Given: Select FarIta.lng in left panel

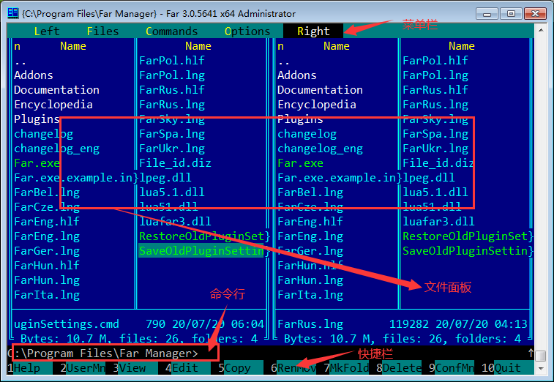Looking at the screenshot, I should (47, 295).
